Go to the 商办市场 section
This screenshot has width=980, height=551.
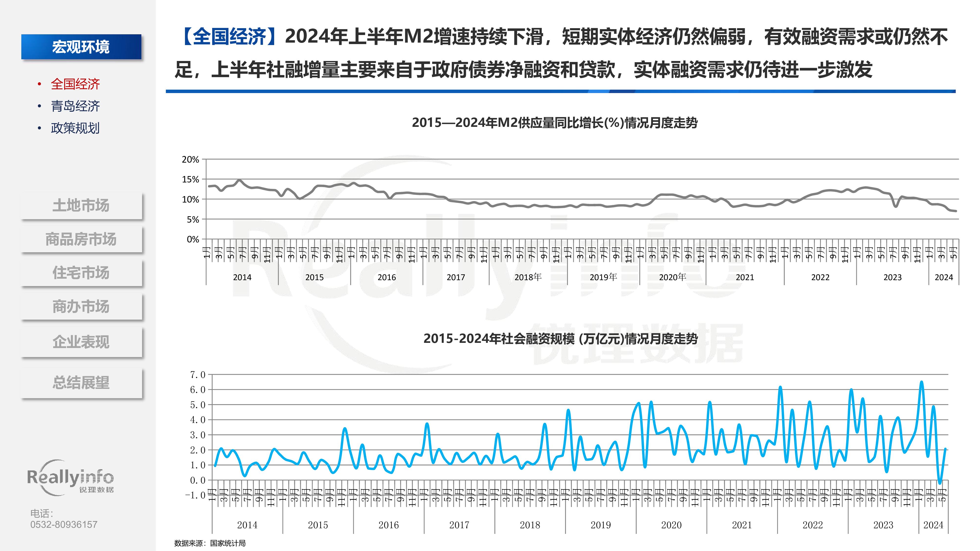(x=81, y=307)
